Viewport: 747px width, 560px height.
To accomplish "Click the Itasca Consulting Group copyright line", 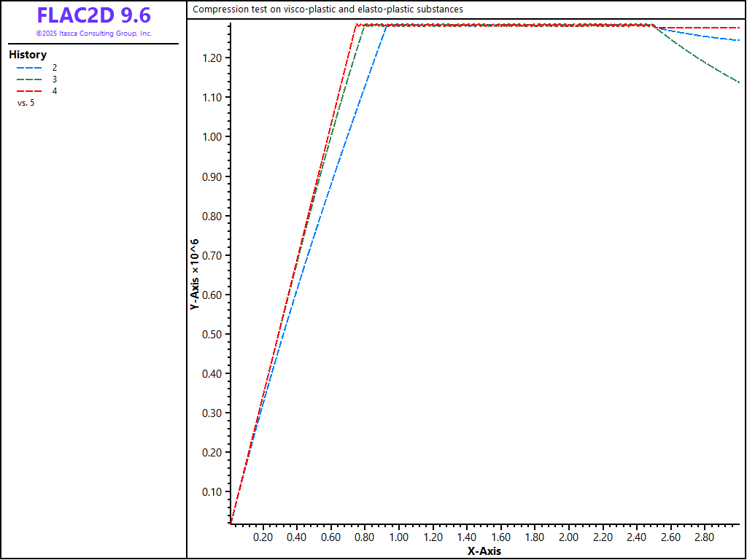I will (x=93, y=34).
